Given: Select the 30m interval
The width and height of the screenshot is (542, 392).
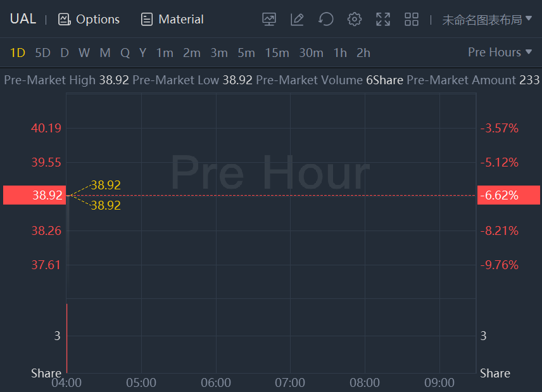Looking at the screenshot, I should click(x=311, y=53).
